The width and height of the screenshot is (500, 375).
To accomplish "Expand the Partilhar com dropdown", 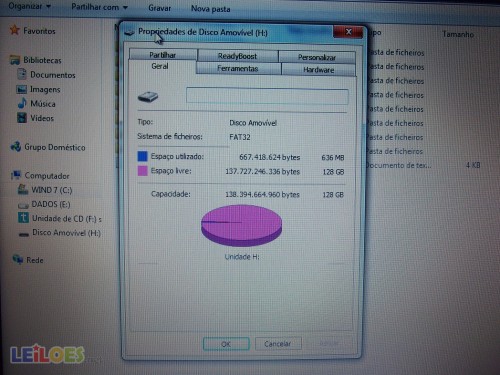I will click(99, 7).
